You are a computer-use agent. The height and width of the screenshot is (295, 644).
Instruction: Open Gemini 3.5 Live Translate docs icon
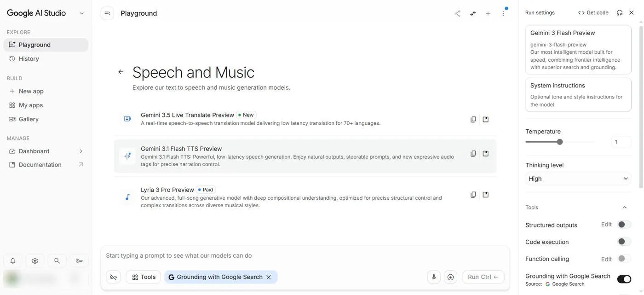486,120
